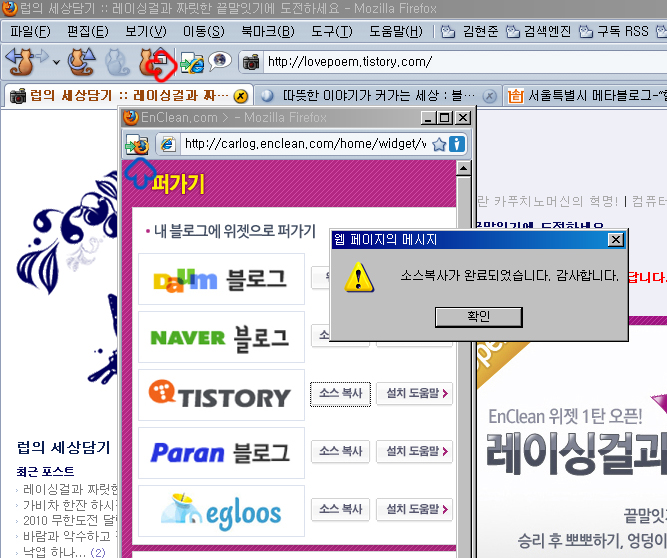Click the Paran 블로그 logo

click(221, 453)
